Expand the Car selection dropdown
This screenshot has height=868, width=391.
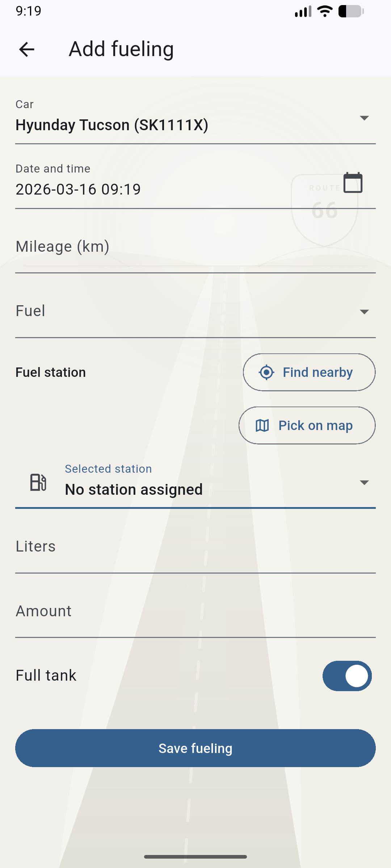point(364,118)
